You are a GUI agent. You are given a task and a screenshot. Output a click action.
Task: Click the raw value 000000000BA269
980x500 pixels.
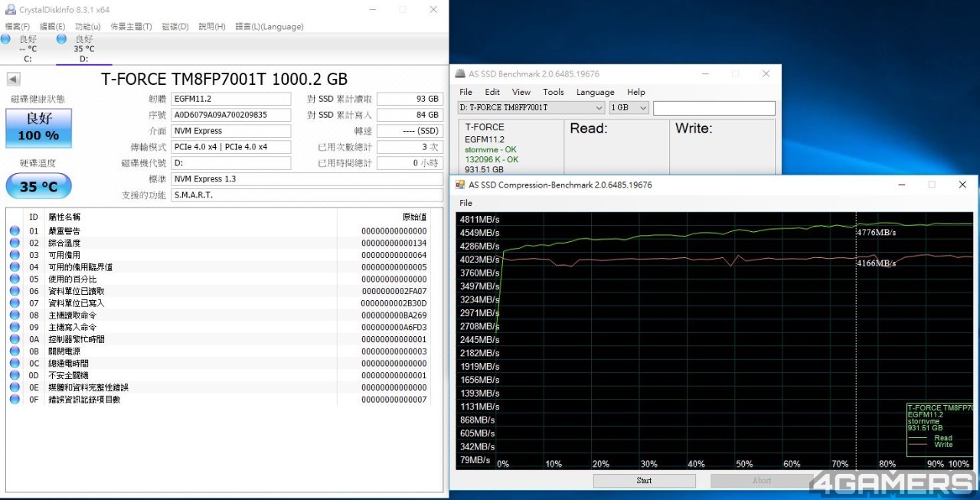394,315
